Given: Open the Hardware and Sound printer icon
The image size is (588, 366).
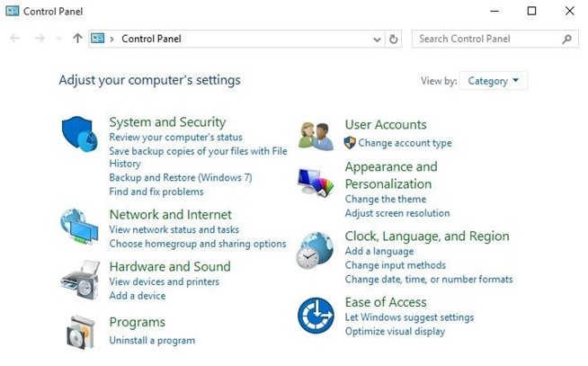Looking at the screenshot, I should click(x=79, y=281).
